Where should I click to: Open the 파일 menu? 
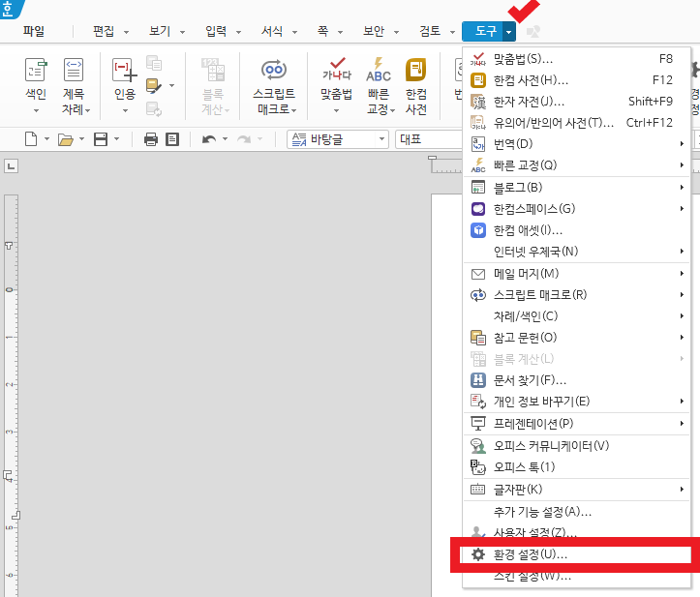click(34, 31)
